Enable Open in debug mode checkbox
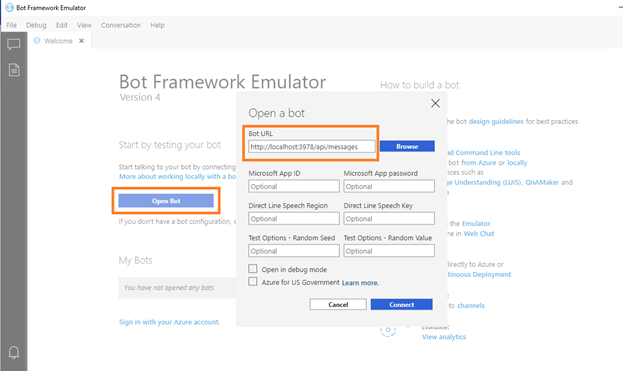Image resolution: width=623 pixels, height=371 pixels. (253, 269)
